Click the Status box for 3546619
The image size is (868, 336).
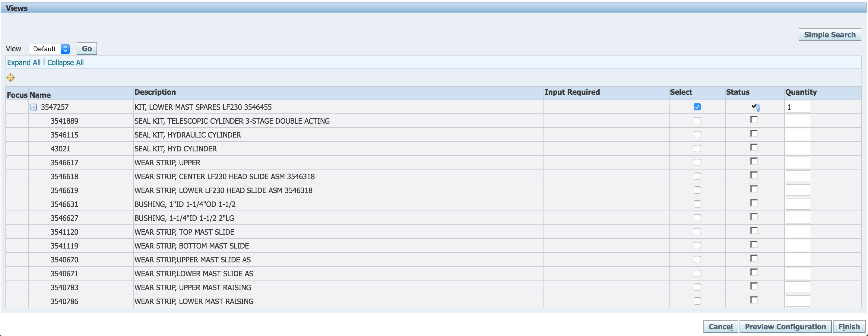[754, 189]
